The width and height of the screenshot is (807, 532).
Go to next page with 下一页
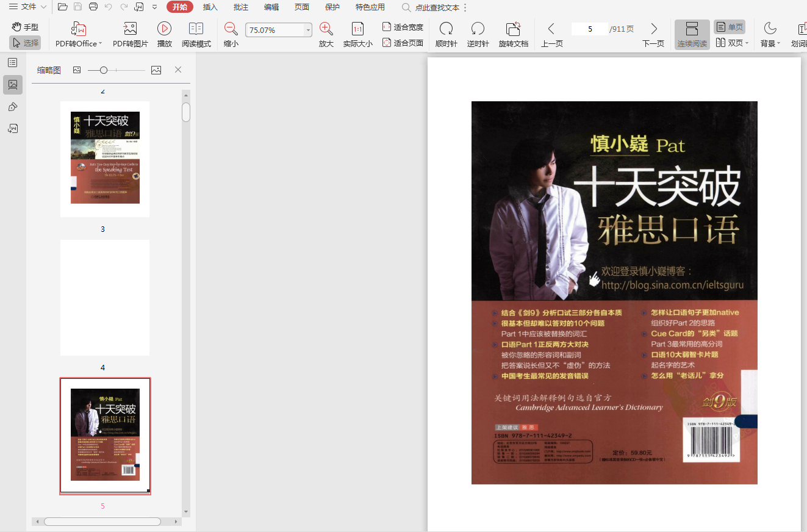click(x=653, y=29)
